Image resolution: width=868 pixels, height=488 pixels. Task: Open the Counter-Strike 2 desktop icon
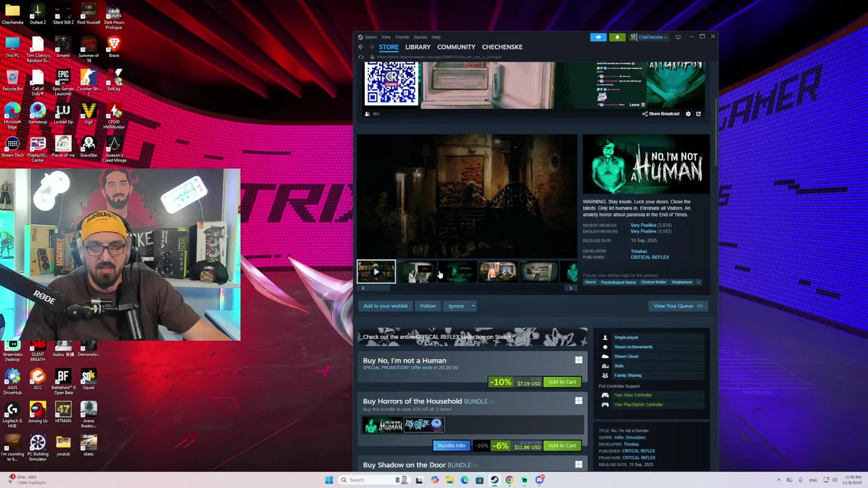pyautogui.click(x=88, y=83)
